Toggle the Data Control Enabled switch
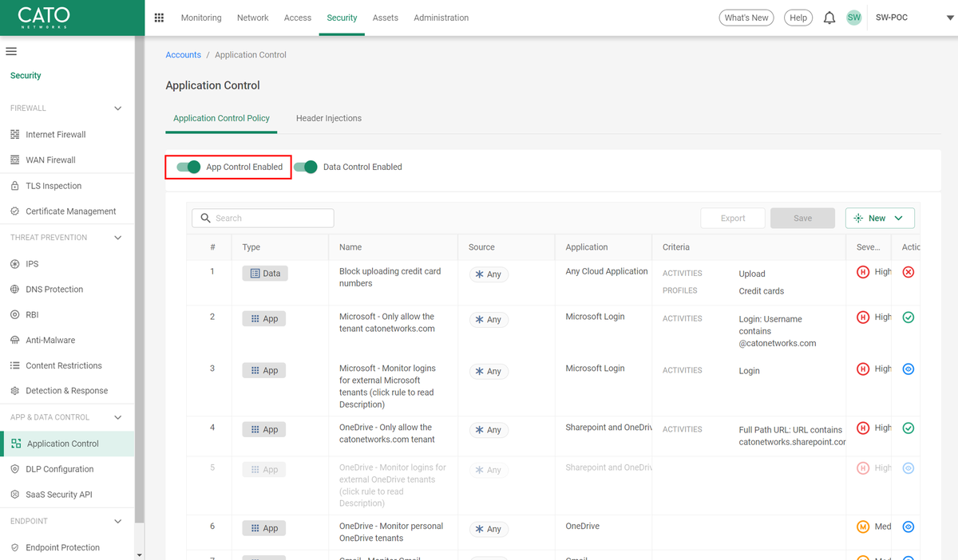This screenshot has height=560, width=958. click(x=306, y=167)
